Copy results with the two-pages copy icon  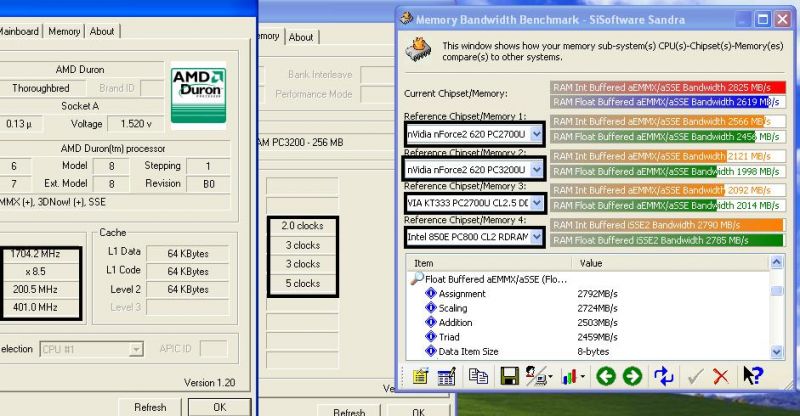point(478,377)
